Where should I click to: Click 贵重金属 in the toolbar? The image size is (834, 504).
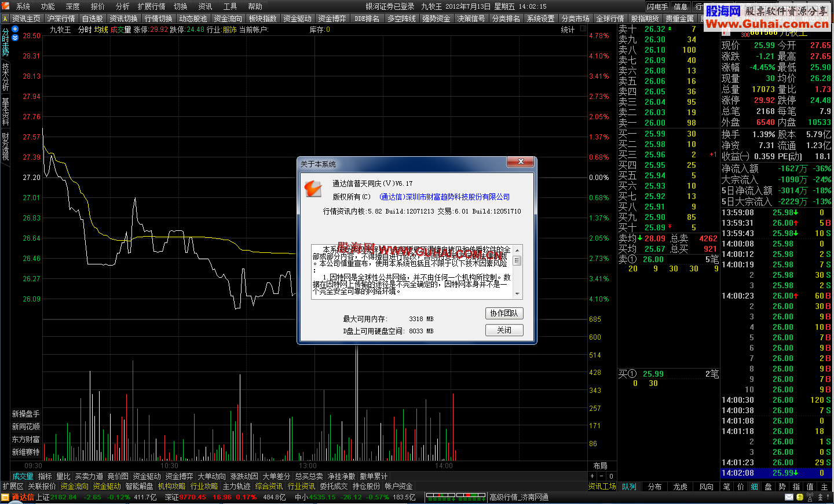[680, 19]
